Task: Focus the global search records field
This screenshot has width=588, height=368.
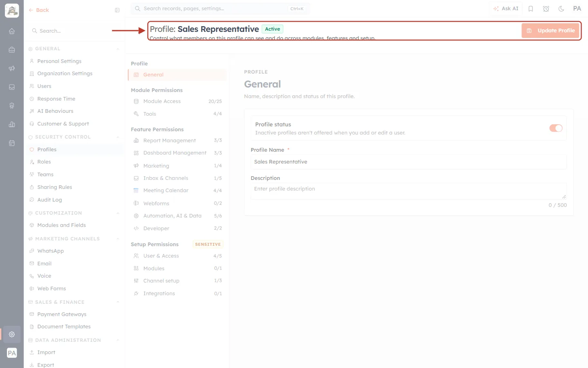Action: pyautogui.click(x=220, y=9)
